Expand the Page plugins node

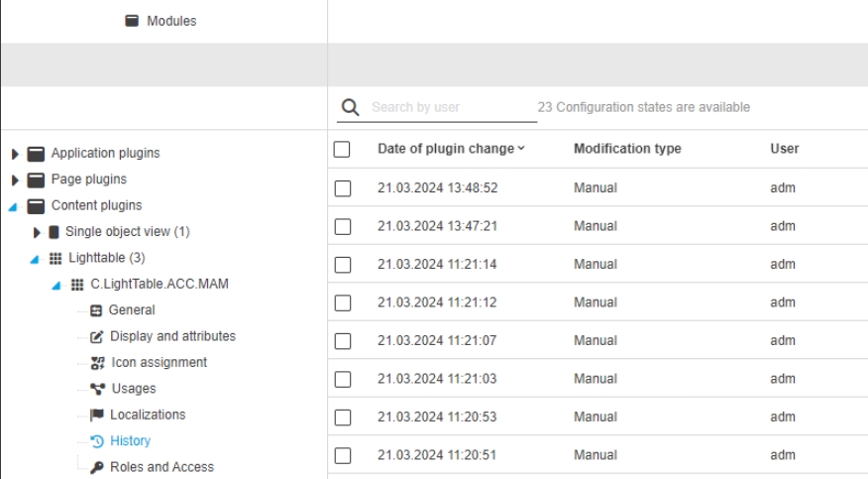click(x=11, y=180)
